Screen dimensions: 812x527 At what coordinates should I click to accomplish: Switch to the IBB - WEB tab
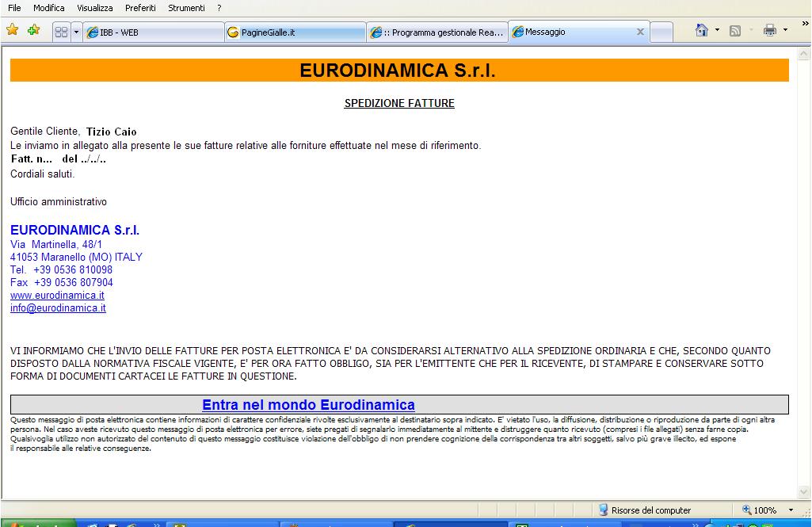click(154, 32)
